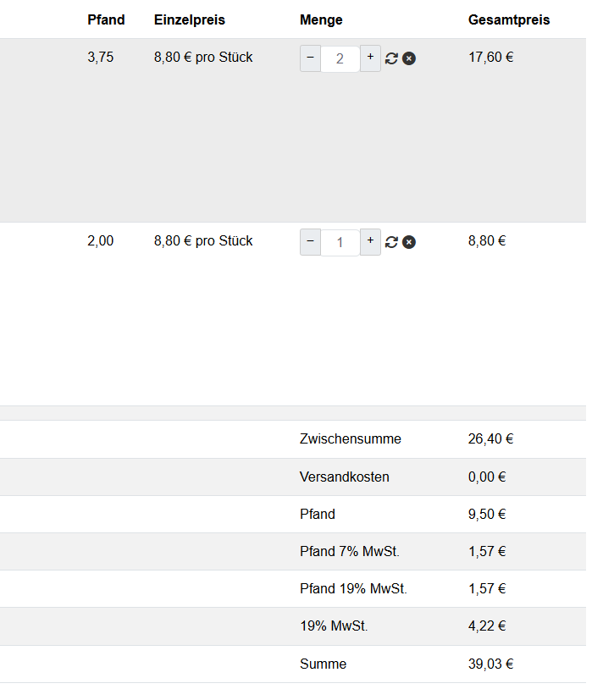Screen dimensions: 592x700
Task: Select the Zwischensumme row label
Action: [351, 439]
